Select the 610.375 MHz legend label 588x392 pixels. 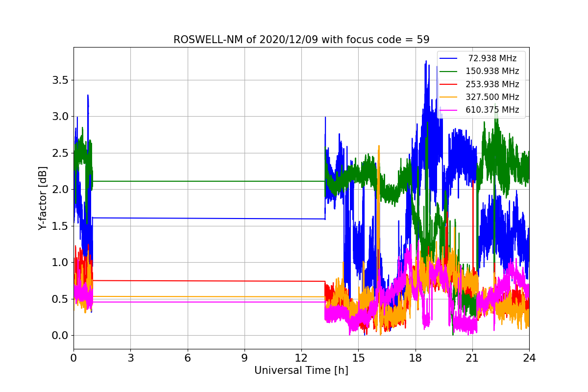pos(491,110)
